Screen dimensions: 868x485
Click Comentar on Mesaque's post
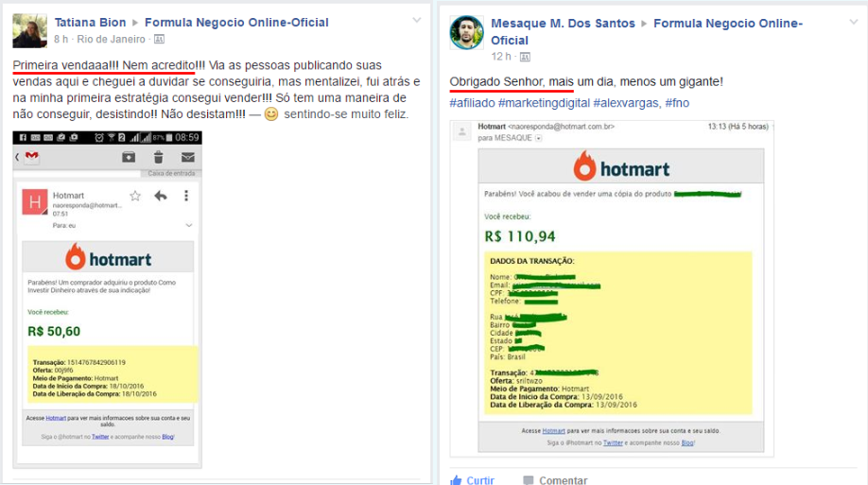click(555, 480)
